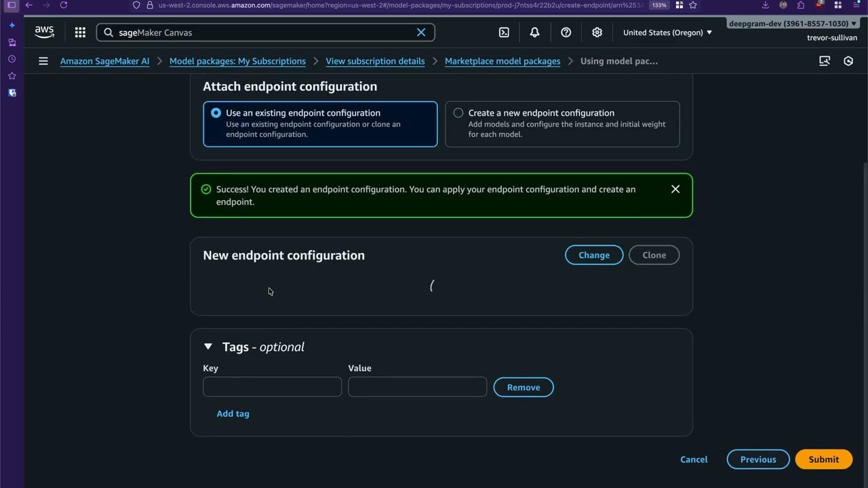Open the bookmarks star sidebar icon

[x=12, y=76]
